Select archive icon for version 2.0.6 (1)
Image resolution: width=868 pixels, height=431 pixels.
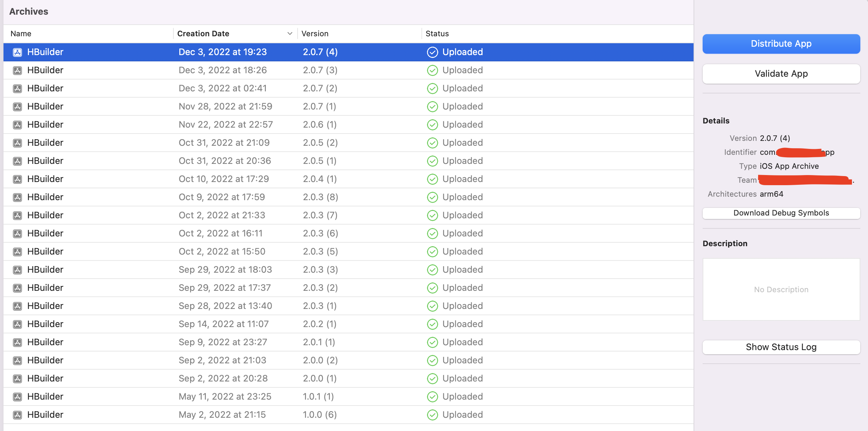17,125
